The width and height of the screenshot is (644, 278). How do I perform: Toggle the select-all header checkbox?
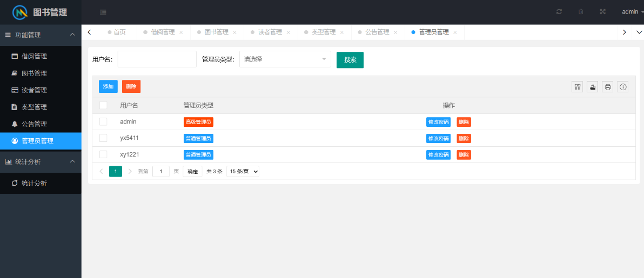coord(104,105)
